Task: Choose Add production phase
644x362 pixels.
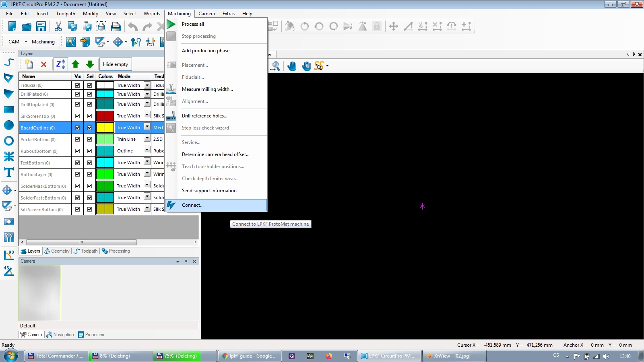Action: [x=216, y=51]
